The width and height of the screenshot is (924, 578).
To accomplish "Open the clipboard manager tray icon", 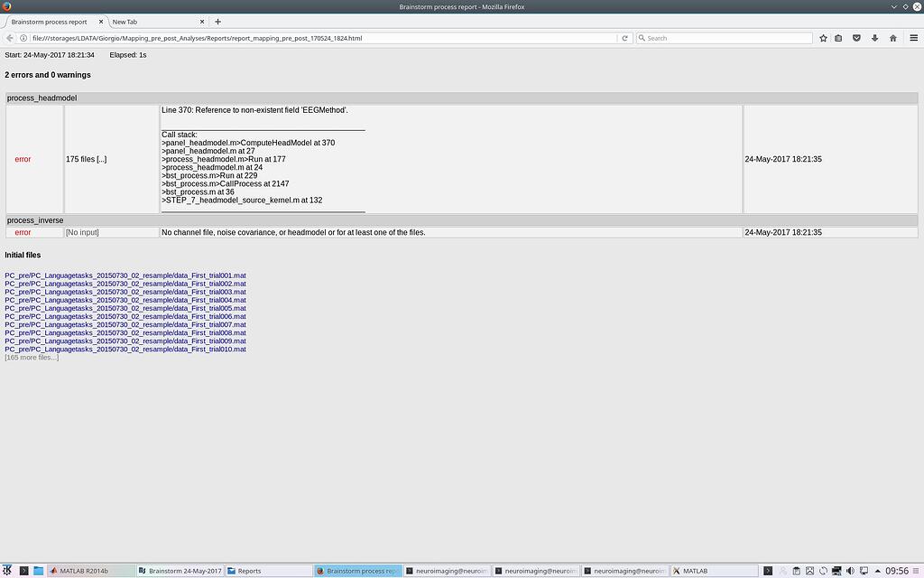I will point(797,570).
